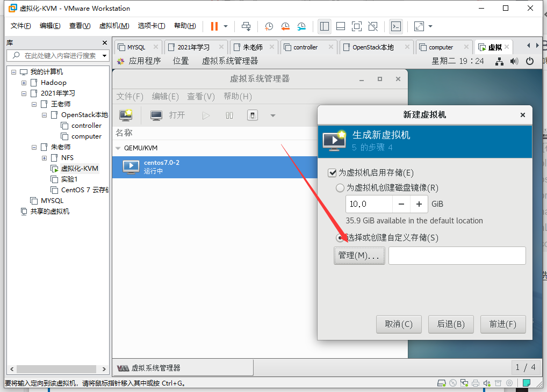Image resolution: width=547 pixels, height=392 pixels.
Task: Open the library search dropdown arrow
Action: pos(104,55)
